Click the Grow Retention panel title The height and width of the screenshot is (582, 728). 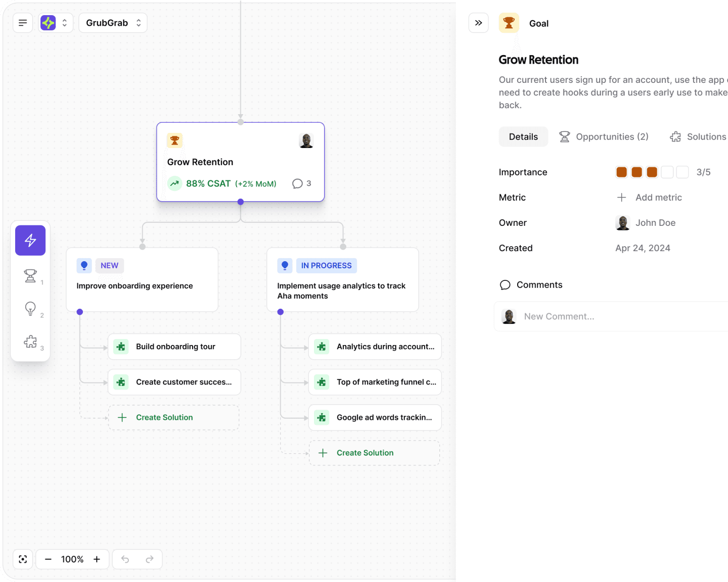coord(538,60)
